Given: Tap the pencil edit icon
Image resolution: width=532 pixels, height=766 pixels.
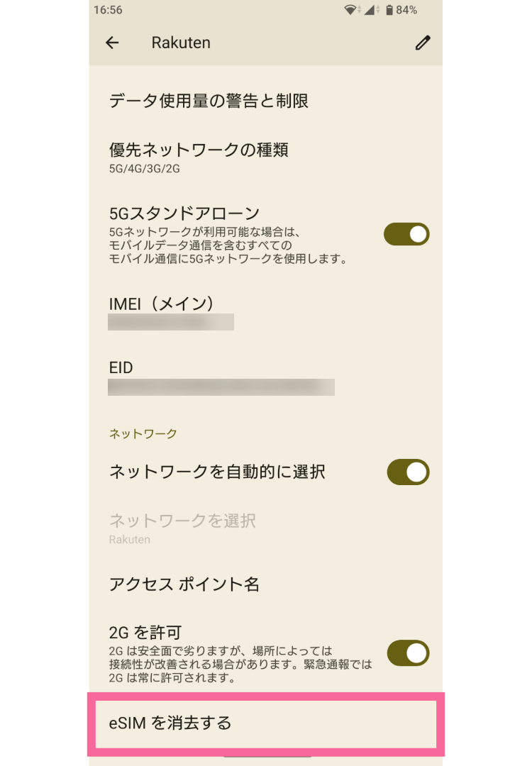Looking at the screenshot, I should point(423,43).
